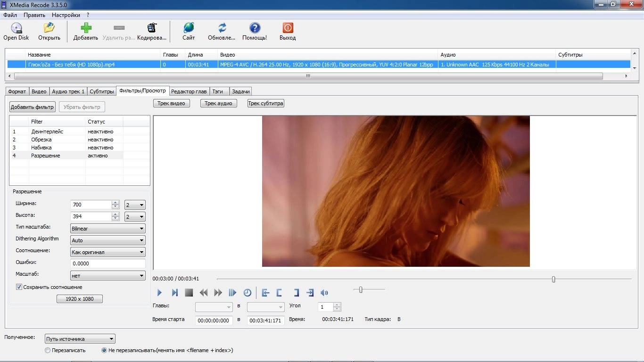Set the start bracket marker
This screenshot has width=644, height=362.
tap(280, 293)
